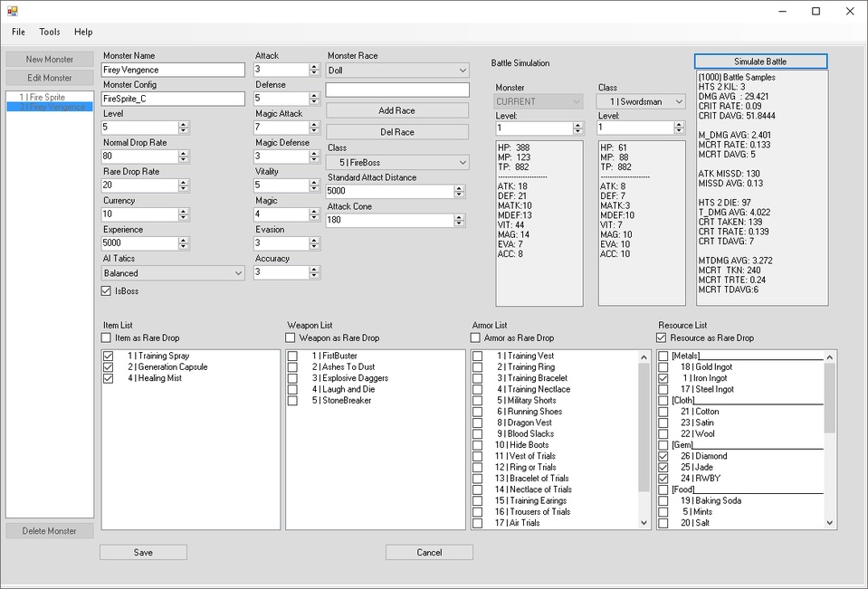Open the Monster Race dropdown showing Doll
The height and width of the screenshot is (589, 868).
coord(397,70)
